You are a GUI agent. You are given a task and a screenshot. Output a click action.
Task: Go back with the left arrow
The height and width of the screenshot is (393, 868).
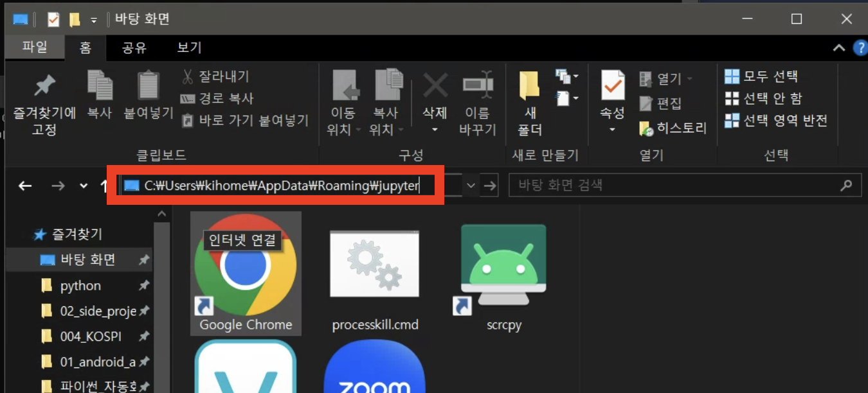point(25,186)
